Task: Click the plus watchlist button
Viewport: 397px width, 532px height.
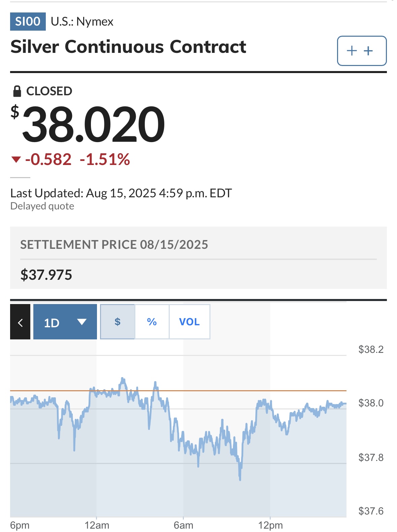Action: (362, 51)
